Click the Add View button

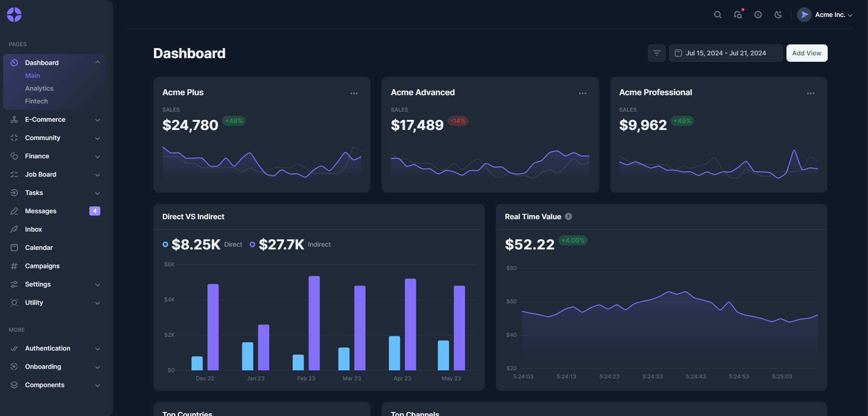(x=806, y=53)
